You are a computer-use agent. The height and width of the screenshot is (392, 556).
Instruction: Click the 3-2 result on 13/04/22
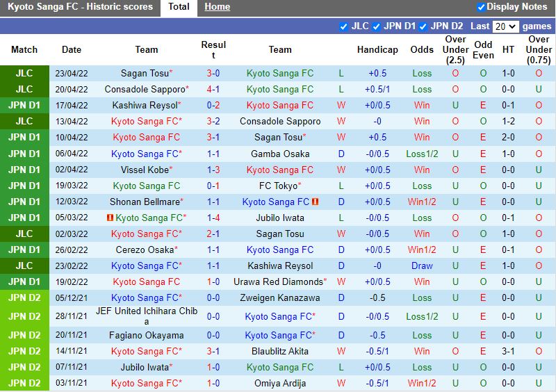(213, 122)
